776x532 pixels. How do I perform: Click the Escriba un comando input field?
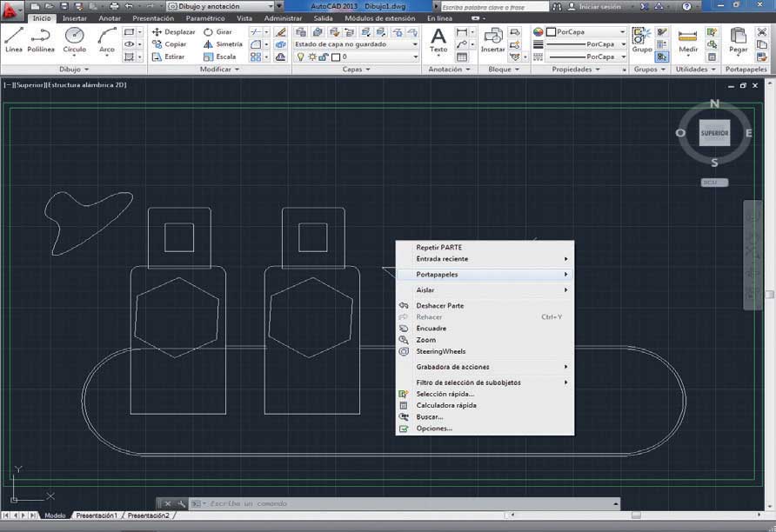coord(405,503)
